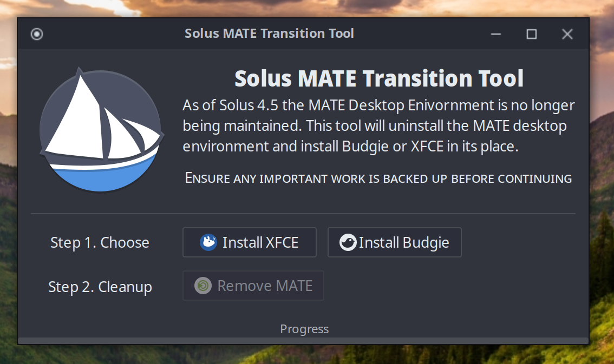Select the backup warning message text

(378, 178)
